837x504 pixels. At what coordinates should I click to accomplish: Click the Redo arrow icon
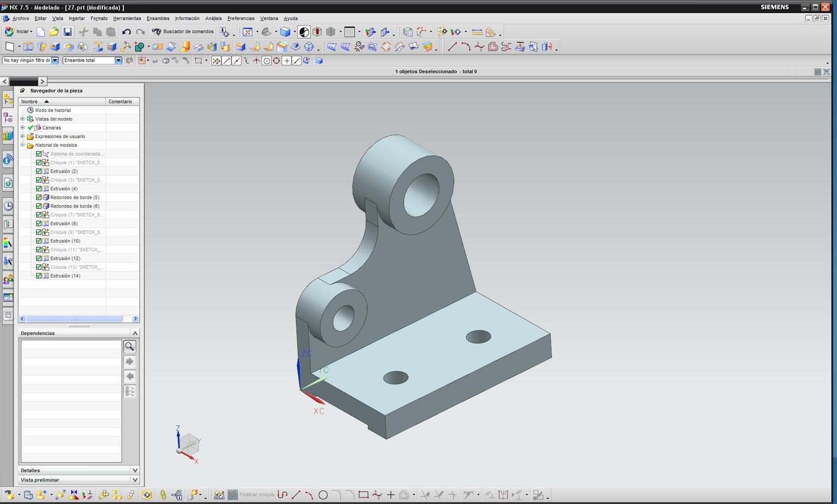(x=140, y=32)
